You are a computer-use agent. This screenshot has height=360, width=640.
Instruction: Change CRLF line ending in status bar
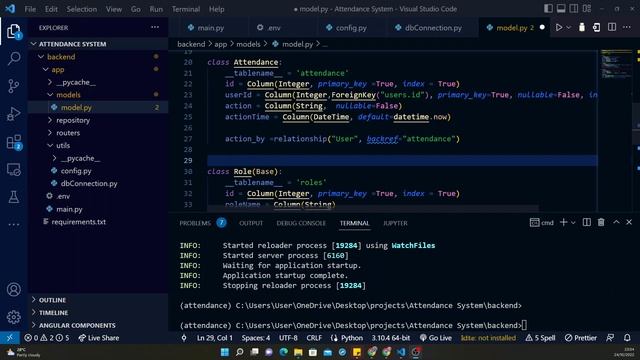(x=314, y=338)
